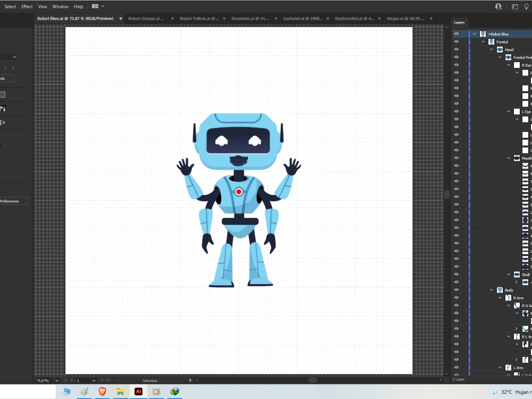The width and height of the screenshot is (532, 399).
Task: Toggle visibility of the Skull layer
Action: pyautogui.click(x=456, y=273)
